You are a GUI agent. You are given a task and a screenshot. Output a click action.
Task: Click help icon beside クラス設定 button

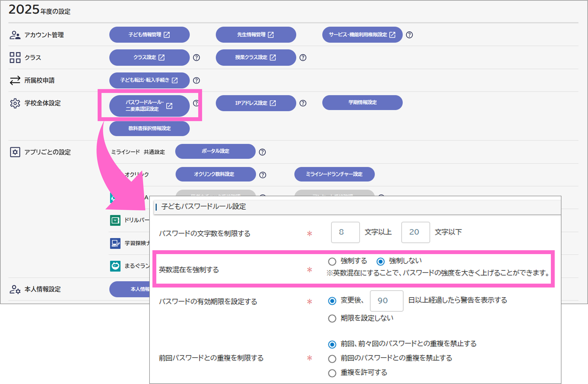196,58
